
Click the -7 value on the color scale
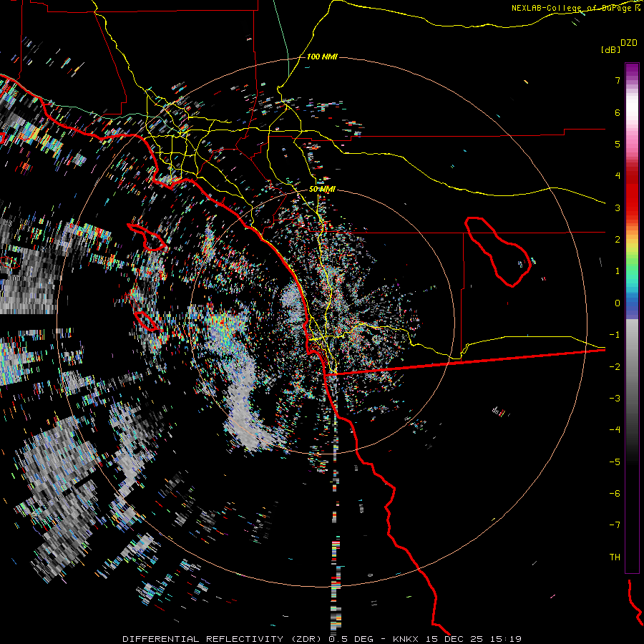[615, 525]
